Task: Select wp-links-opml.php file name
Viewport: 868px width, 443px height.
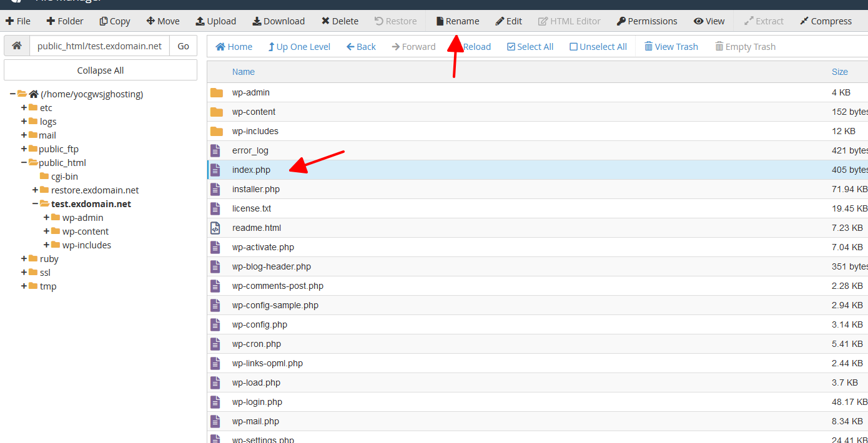Action: click(267, 363)
